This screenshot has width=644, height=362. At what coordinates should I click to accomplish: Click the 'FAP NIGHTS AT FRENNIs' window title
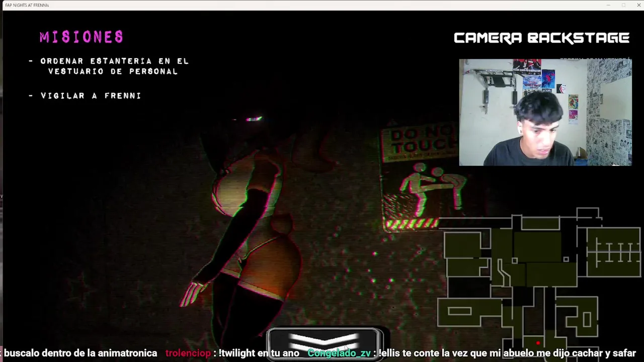point(27,5)
